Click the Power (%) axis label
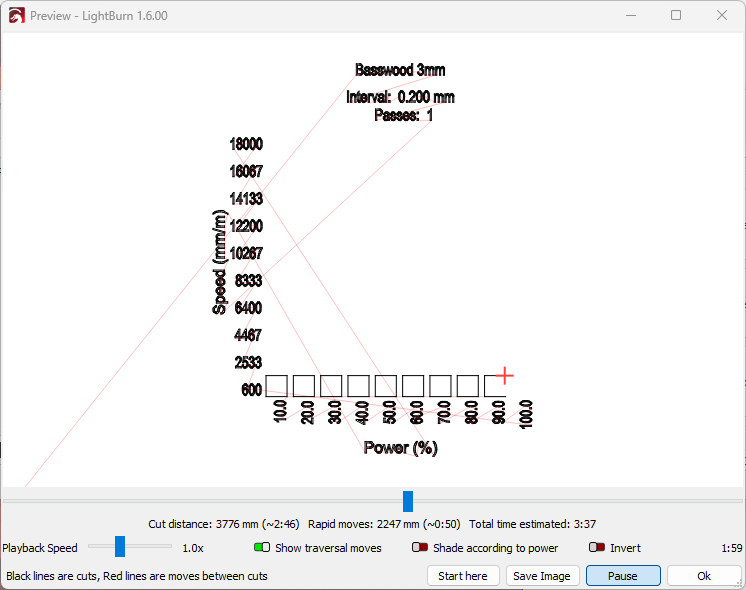 [x=401, y=448]
